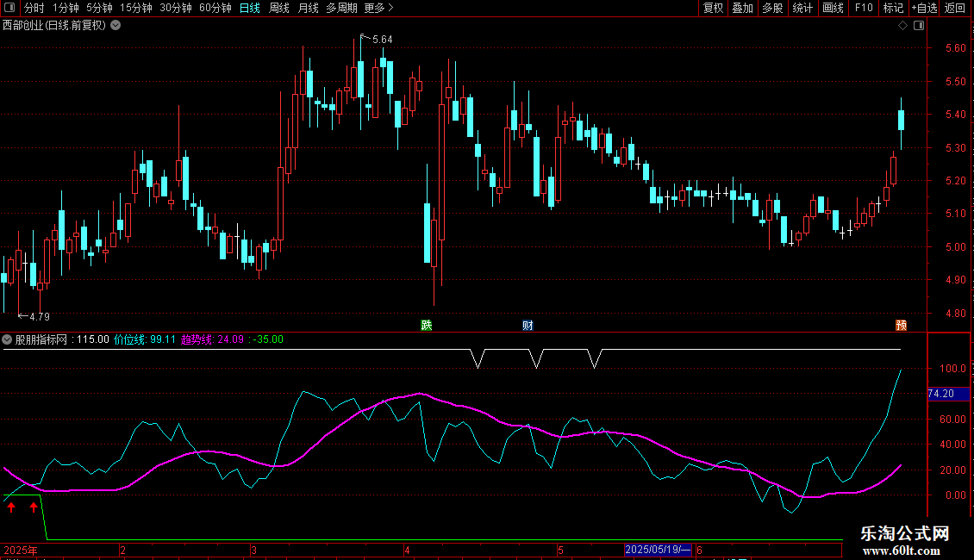This screenshot has height=560, width=974.
Task: Click the diamond icon at chart top-right
Action: pyautogui.click(x=903, y=26)
